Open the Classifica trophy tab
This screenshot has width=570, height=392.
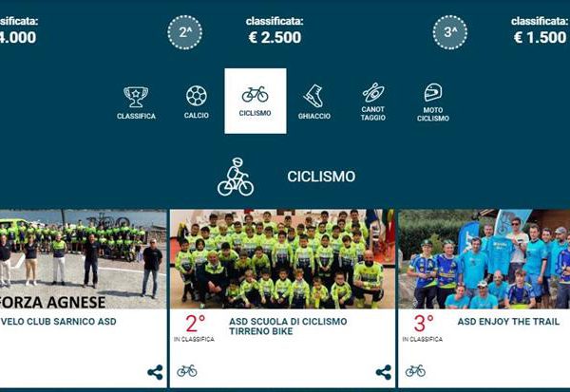[x=136, y=103]
